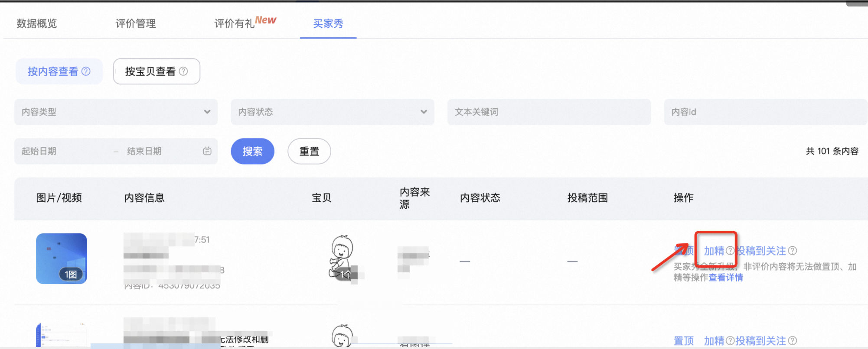Click 加精 link in the second row

[x=714, y=341]
